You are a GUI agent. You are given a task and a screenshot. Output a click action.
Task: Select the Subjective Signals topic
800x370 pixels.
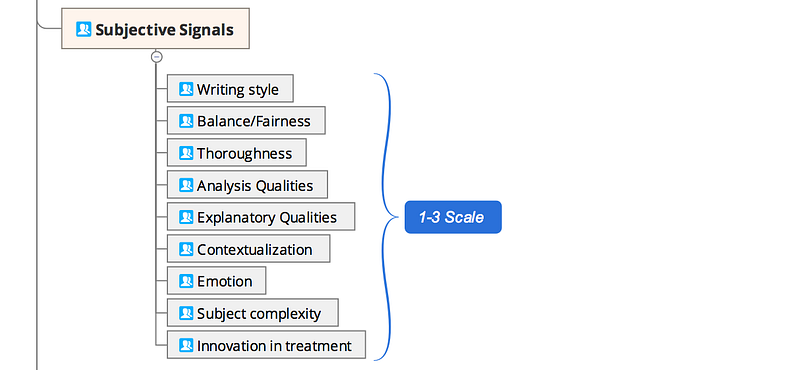tap(156, 29)
